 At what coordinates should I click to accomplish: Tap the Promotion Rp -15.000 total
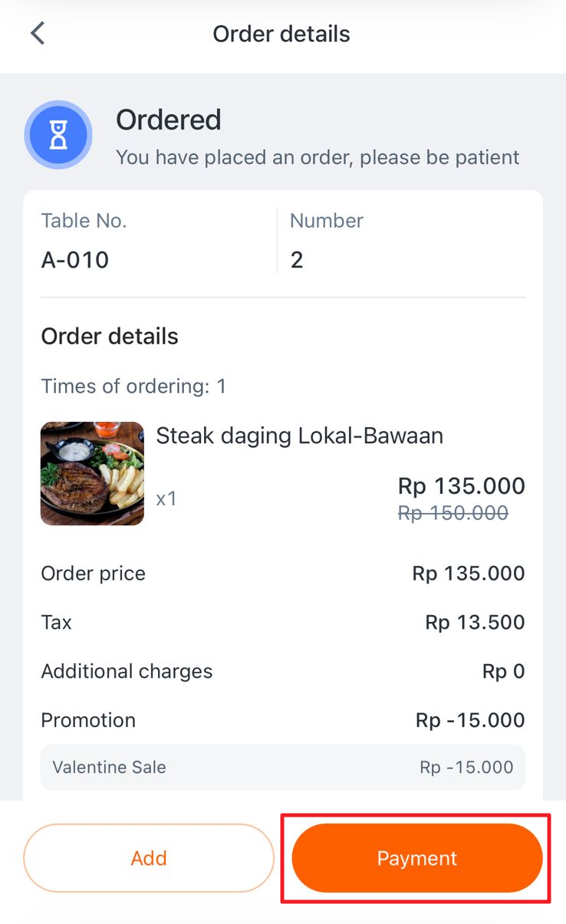[x=471, y=720]
